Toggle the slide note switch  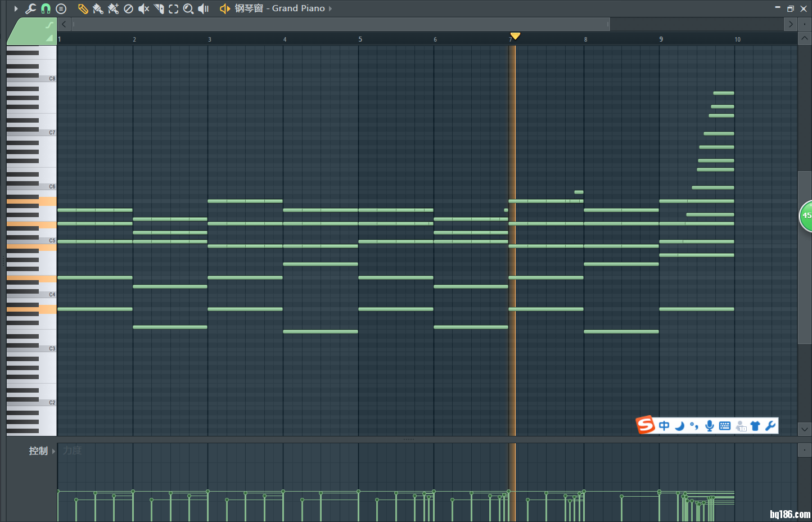[x=49, y=25]
